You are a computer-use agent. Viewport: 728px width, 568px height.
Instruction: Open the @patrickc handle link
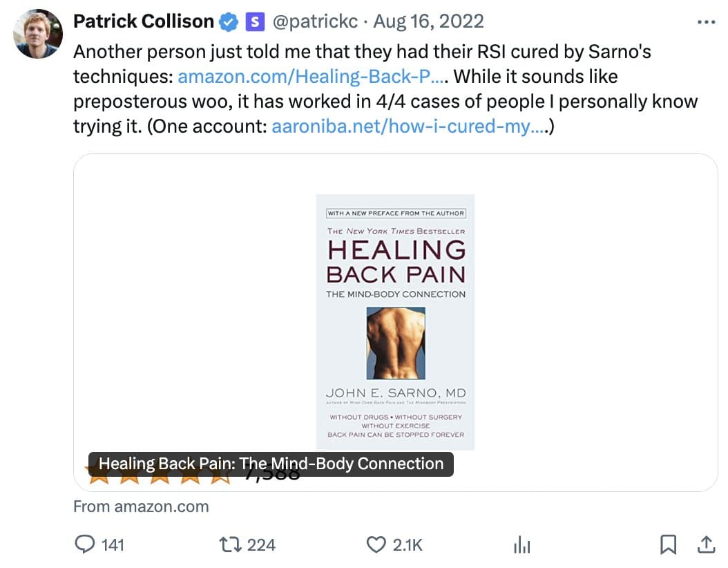click(316, 21)
